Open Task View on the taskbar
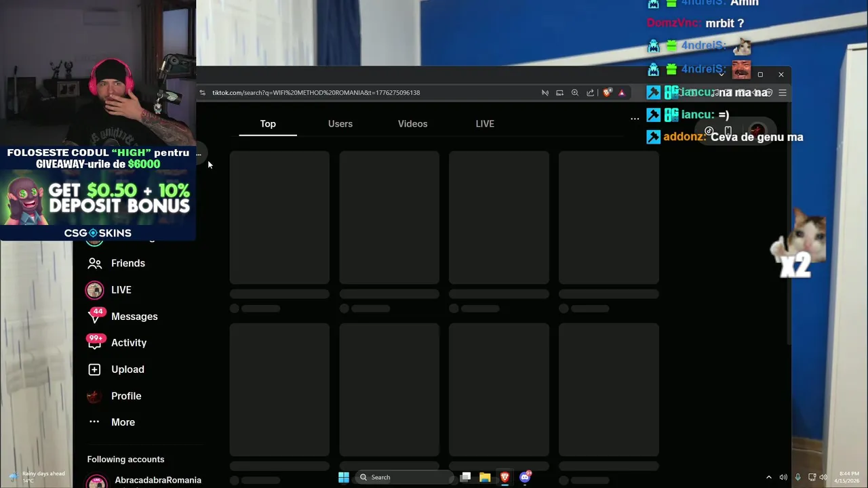The image size is (868, 488). tap(465, 477)
